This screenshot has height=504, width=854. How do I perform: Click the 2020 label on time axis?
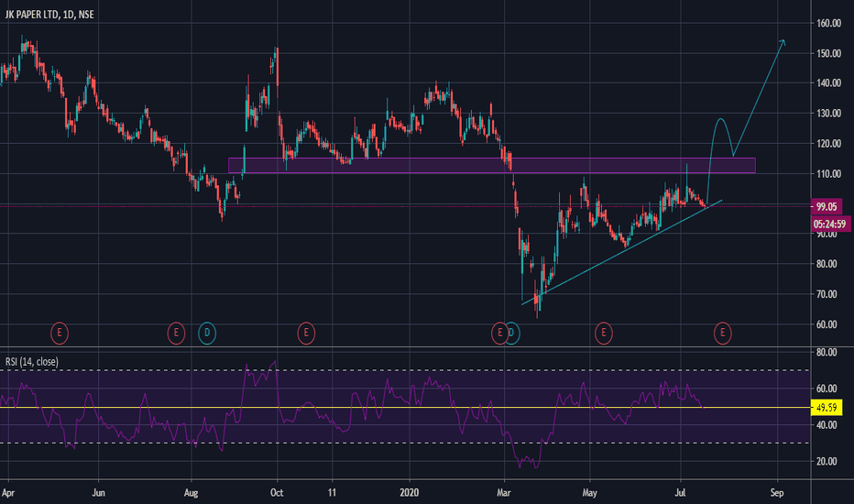(x=409, y=493)
